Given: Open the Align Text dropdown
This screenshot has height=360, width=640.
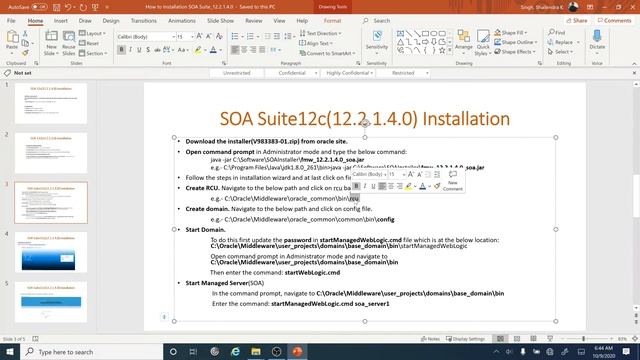Looking at the screenshot, I should point(316,43).
